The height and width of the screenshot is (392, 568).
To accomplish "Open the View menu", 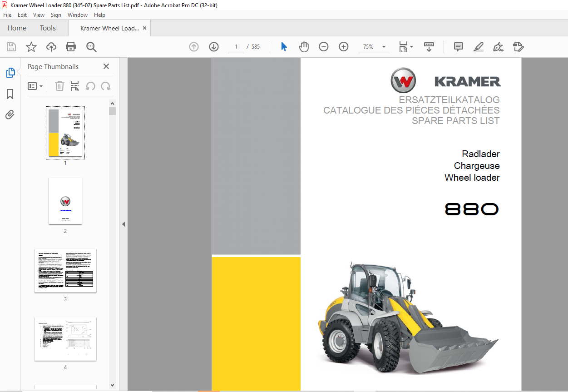I will 39,15.
